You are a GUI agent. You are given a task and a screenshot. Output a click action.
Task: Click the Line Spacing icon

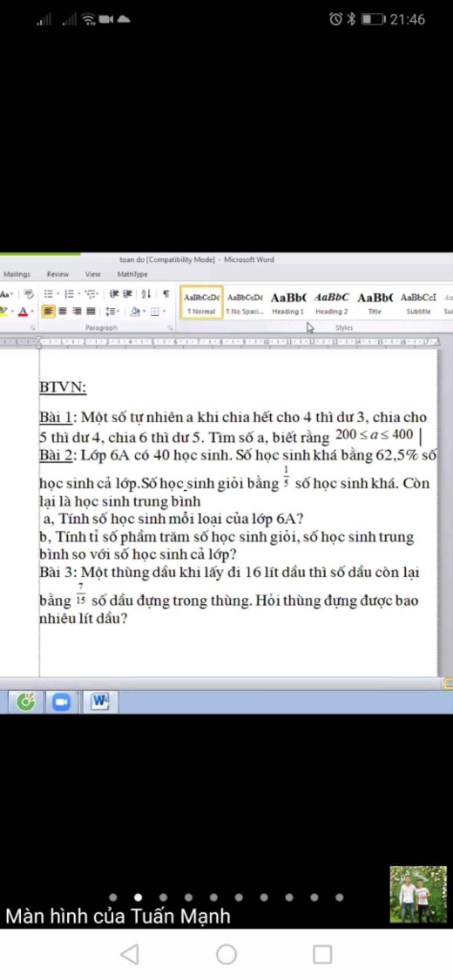(x=110, y=312)
